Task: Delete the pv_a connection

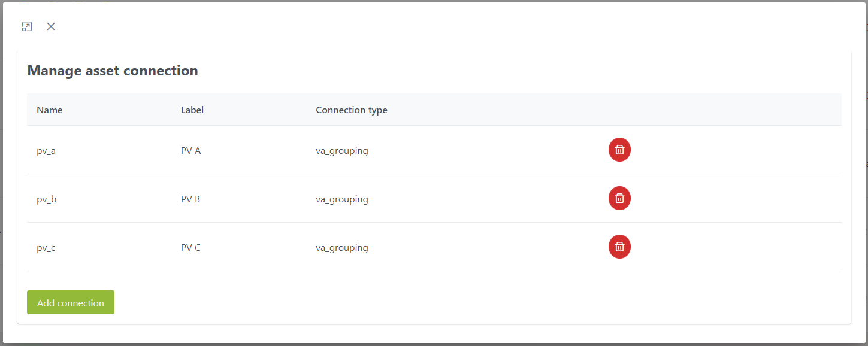Action: point(619,150)
